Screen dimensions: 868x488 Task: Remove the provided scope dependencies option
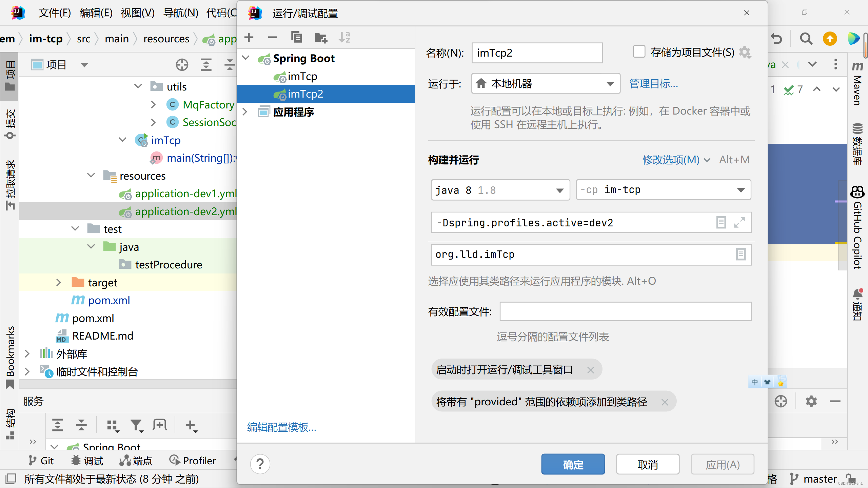tap(665, 402)
